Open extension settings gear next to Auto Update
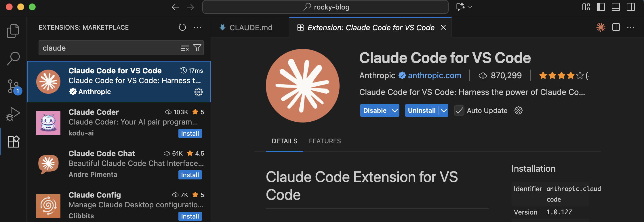 [x=519, y=110]
